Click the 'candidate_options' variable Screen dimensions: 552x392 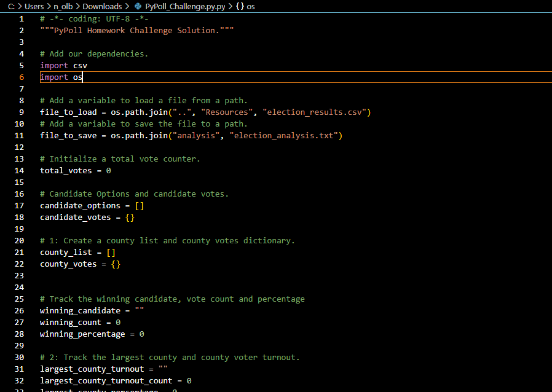(80, 205)
